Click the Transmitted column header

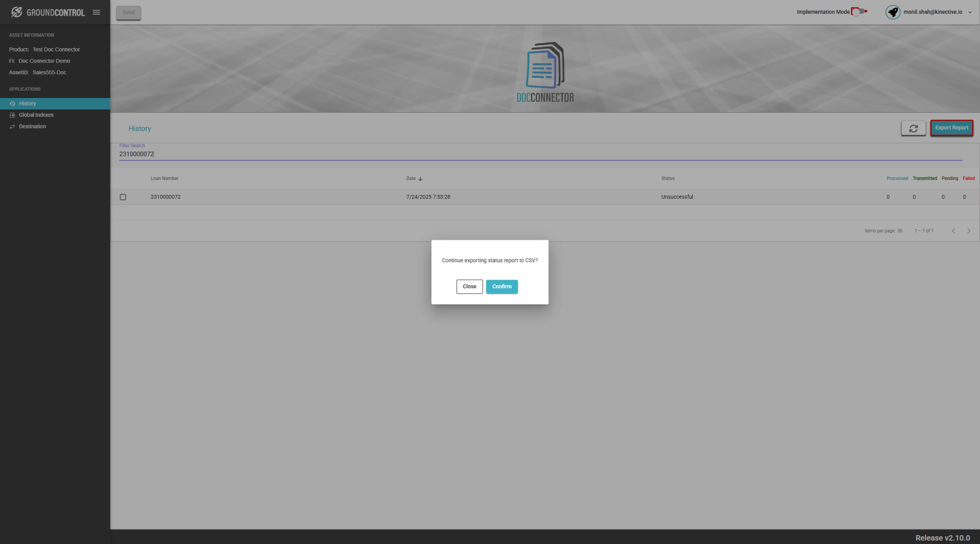tap(925, 178)
